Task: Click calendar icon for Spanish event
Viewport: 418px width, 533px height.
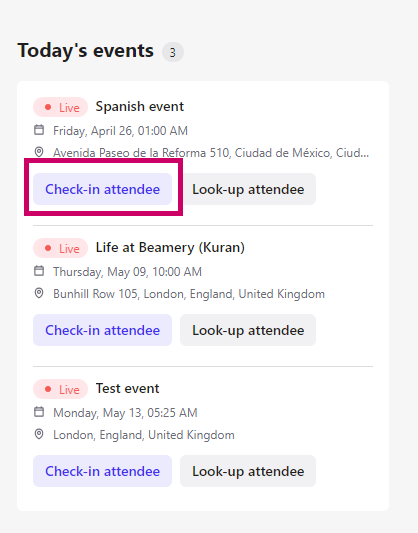Action: click(x=39, y=130)
